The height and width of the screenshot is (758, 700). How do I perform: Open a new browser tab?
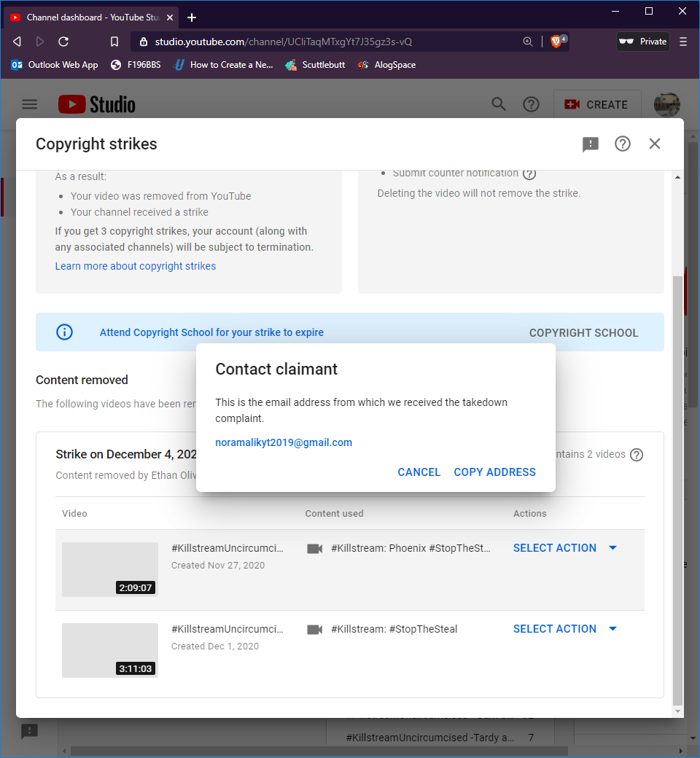(x=192, y=17)
